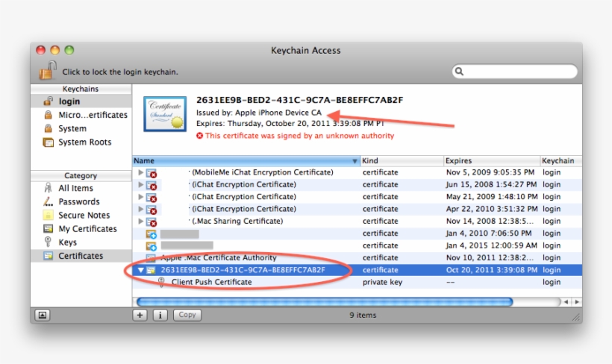Image resolution: width=612 pixels, height=364 pixels.
Task: Click the All Items icon
Action: [48, 188]
